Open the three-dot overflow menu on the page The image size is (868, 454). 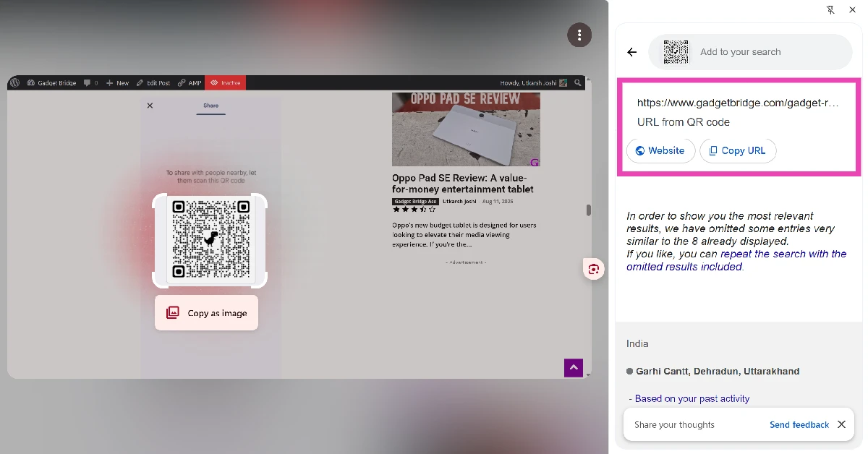pos(579,34)
